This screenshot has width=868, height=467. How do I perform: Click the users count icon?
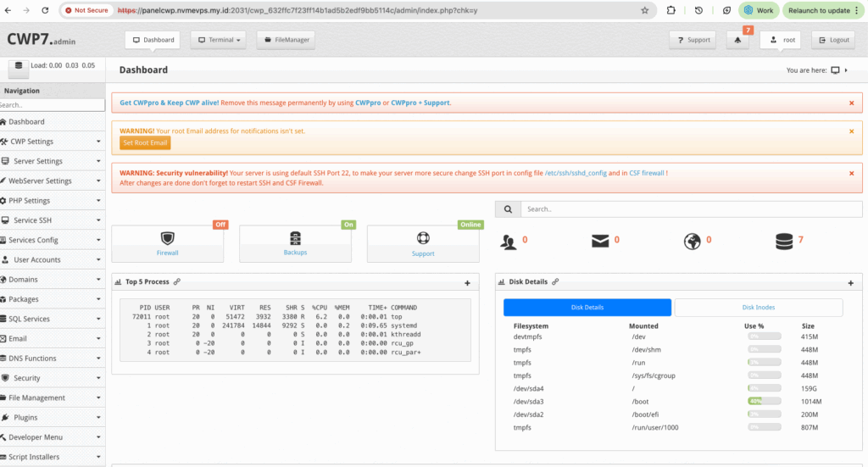pyautogui.click(x=509, y=242)
